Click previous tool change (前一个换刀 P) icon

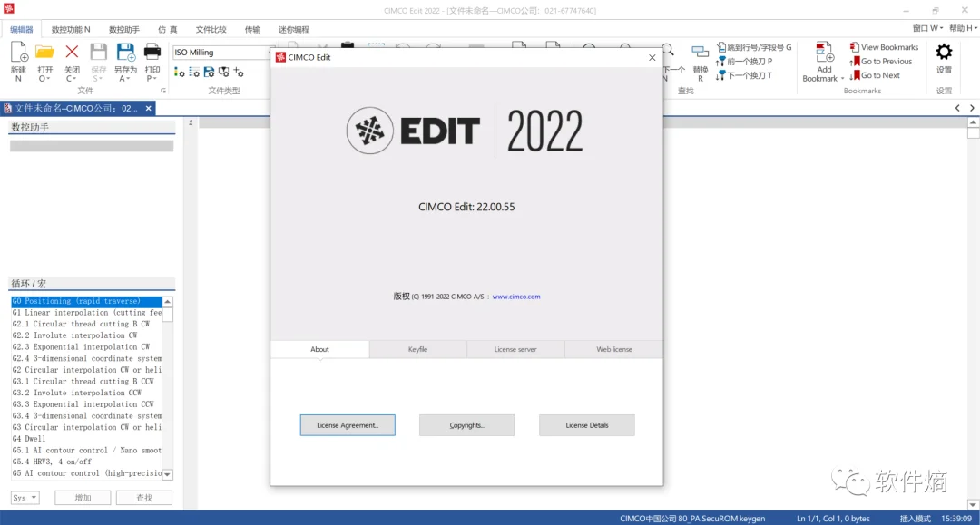click(751, 61)
